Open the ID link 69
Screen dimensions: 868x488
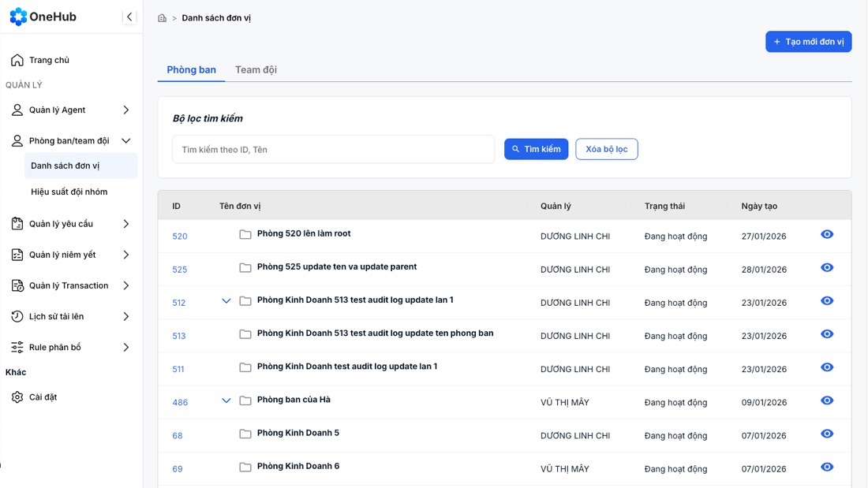tap(177, 468)
